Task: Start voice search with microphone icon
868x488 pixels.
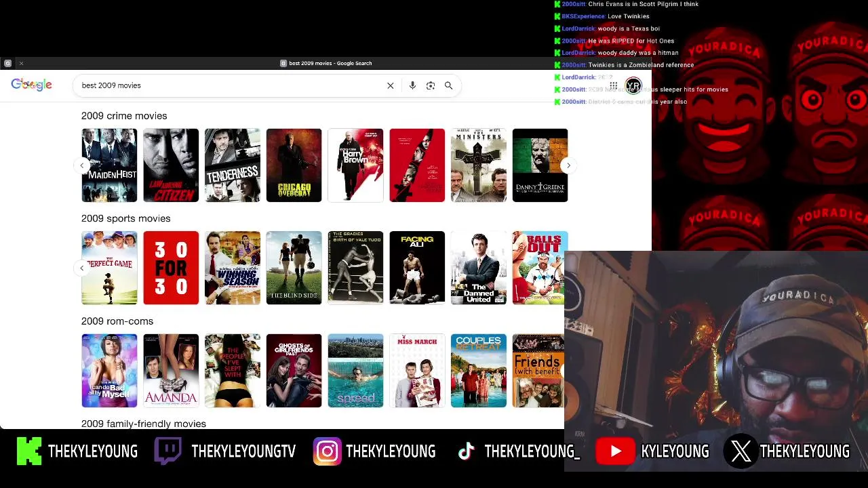Action: pos(412,85)
